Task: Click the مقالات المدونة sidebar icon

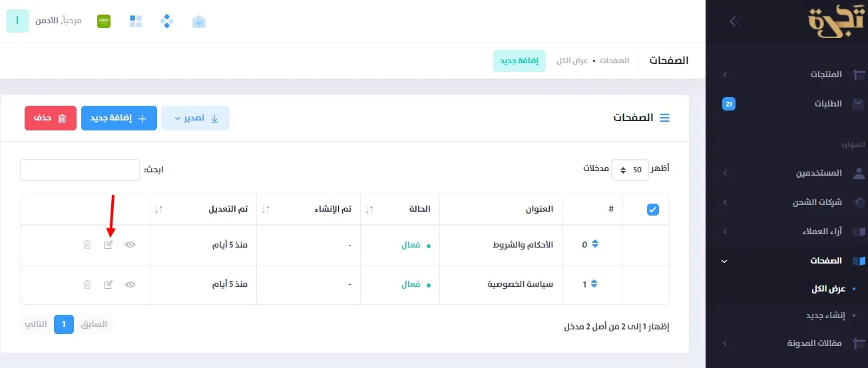Action: click(x=859, y=343)
